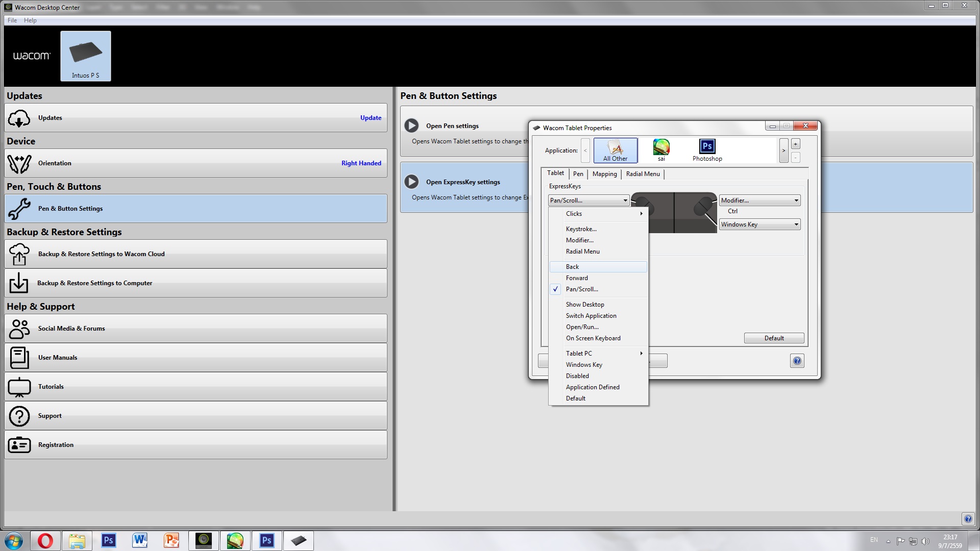
Task: Select Windows Key in the dropdown list
Action: (x=599, y=365)
